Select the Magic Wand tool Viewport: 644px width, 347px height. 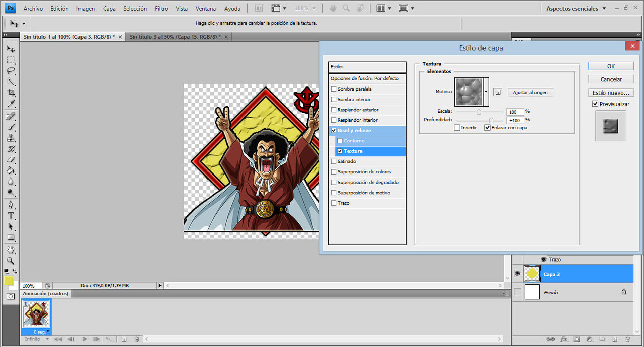(x=11, y=82)
